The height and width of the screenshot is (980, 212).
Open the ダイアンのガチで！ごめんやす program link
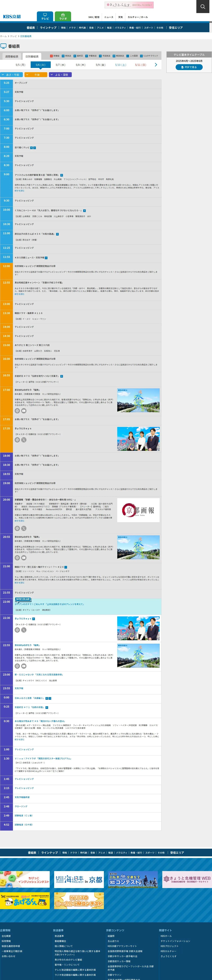(x=49, y=604)
